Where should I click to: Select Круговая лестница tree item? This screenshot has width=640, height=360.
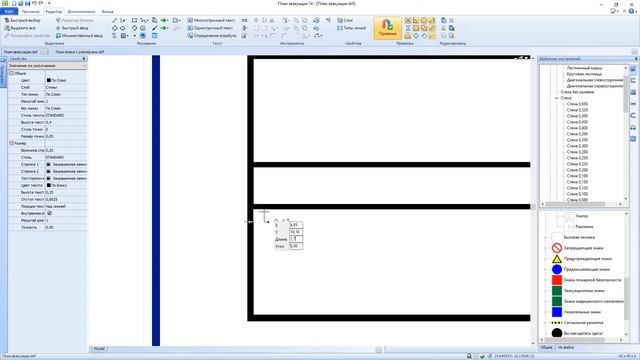point(584,74)
